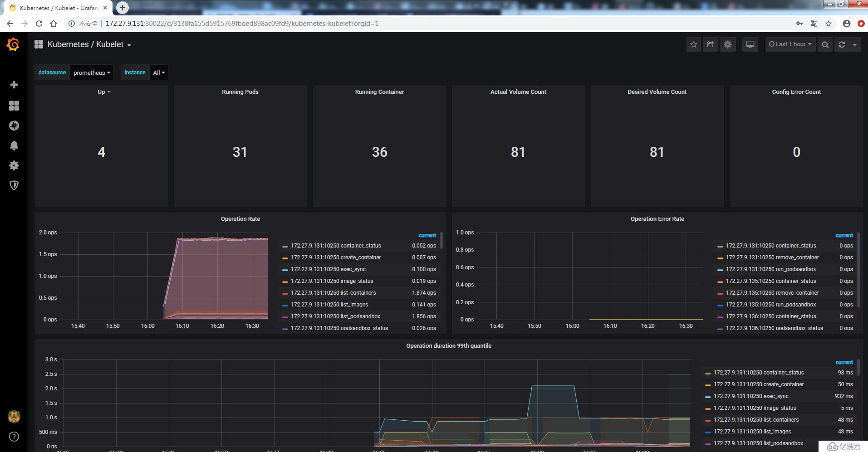This screenshot has width=868, height=452.
Task: Toggle 172.27.9.135 run_podsandbox in Error Rate legend
Action: click(770, 305)
